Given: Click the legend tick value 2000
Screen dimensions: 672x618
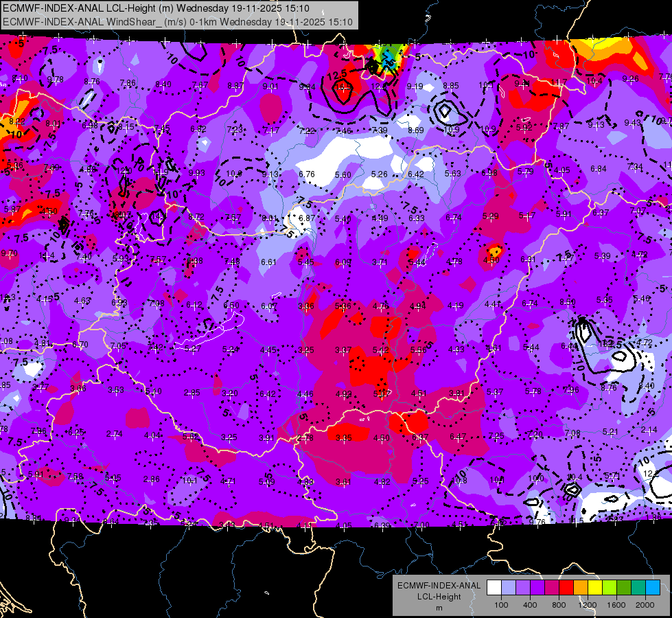Looking at the screenshot, I should click(x=645, y=605).
